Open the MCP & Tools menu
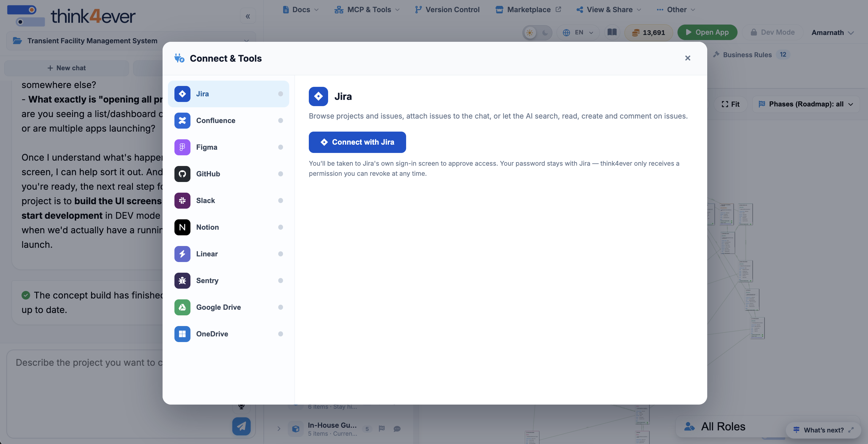Image resolution: width=868 pixels, height=444 pixels. click(x=367, y=10)
